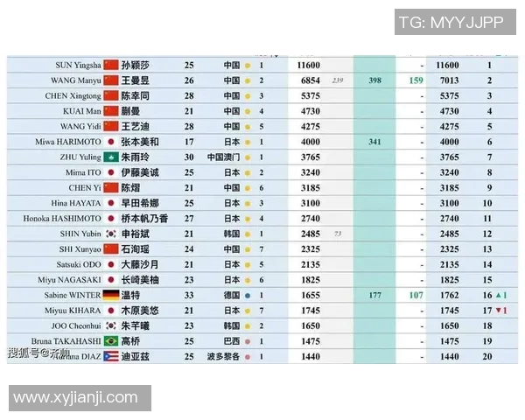Click the China flag next to SUN Yingsha
This screenshot has height=420, width=525.
(111, 65)
